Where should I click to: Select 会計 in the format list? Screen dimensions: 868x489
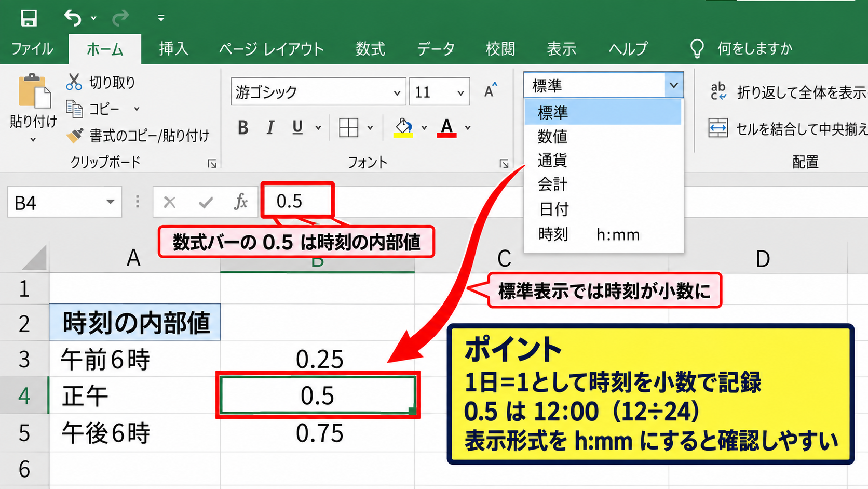(603, 184)
